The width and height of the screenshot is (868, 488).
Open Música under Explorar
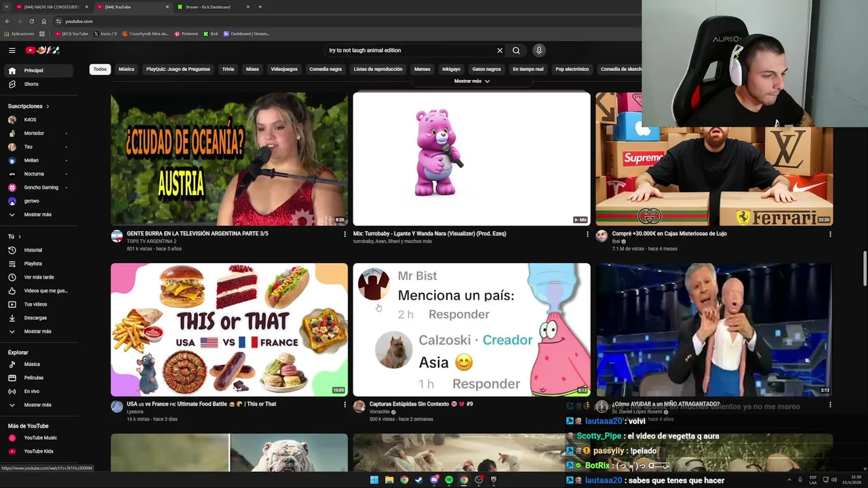click(x=38, y=364)
